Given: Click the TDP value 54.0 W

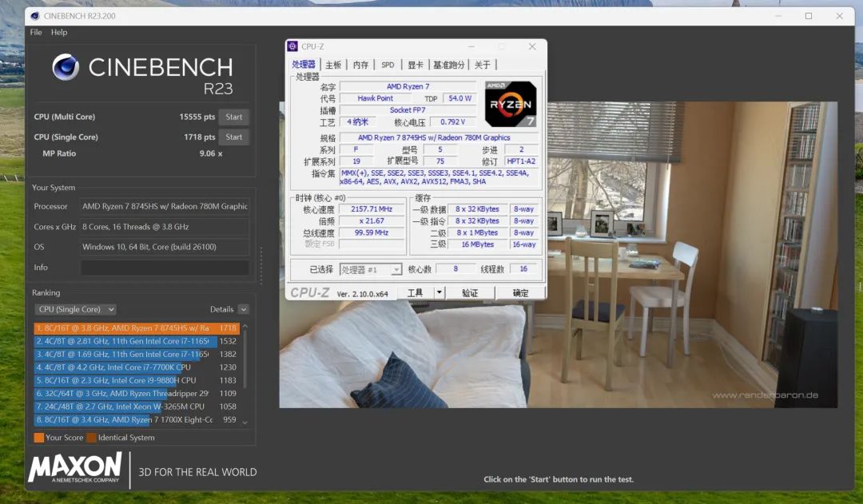Looking at the screenshot, I should coord(459,98).
